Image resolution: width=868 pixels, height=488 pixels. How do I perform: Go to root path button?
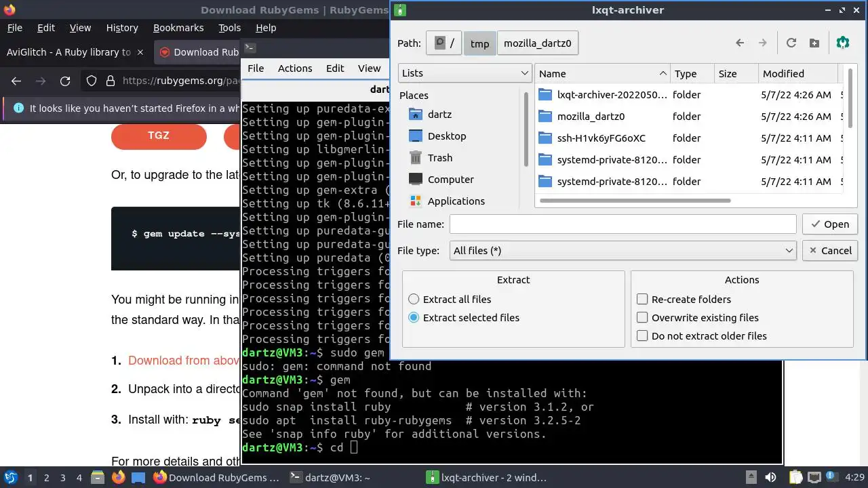tap(443, 43)
